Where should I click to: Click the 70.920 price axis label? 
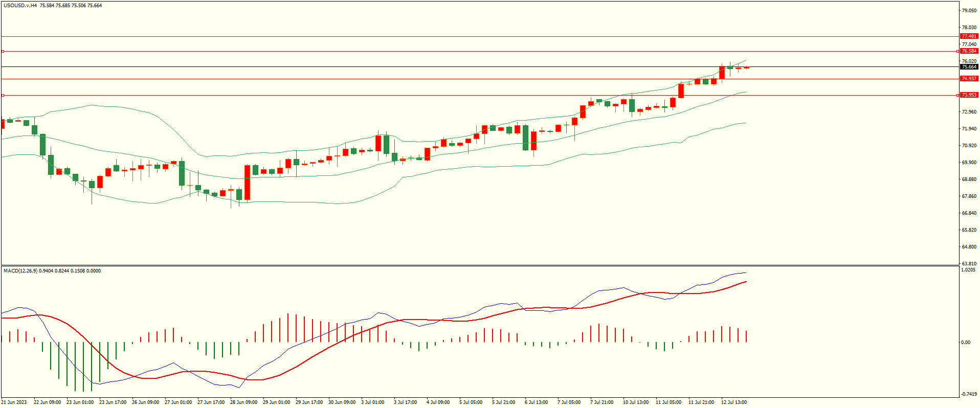[969, 146]
